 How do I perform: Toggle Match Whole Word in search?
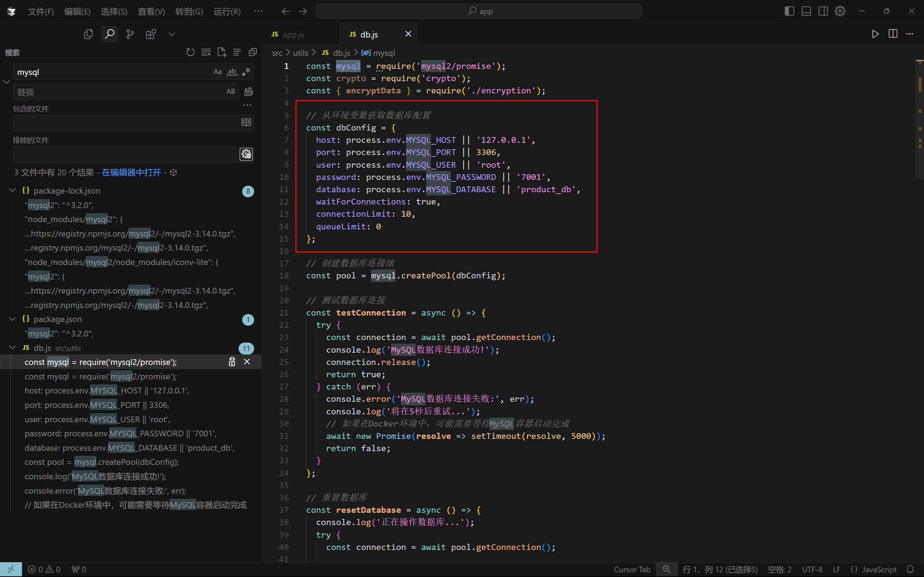click(x=232, y=72)
